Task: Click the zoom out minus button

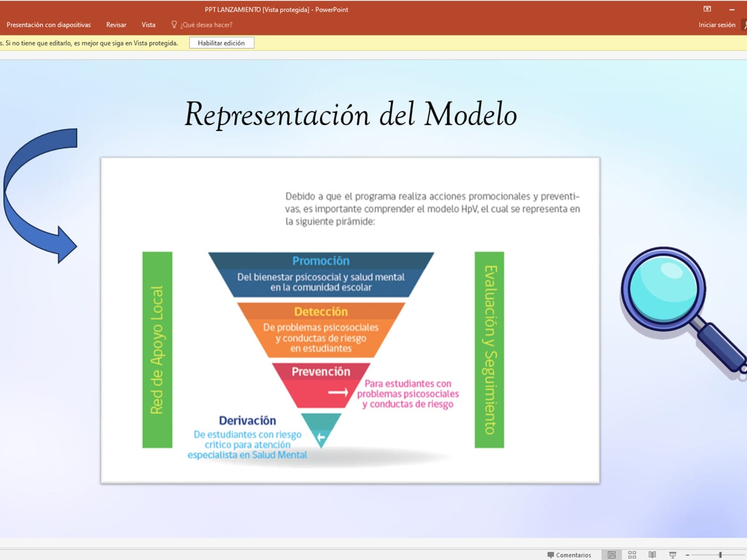Action: (688, 555)
